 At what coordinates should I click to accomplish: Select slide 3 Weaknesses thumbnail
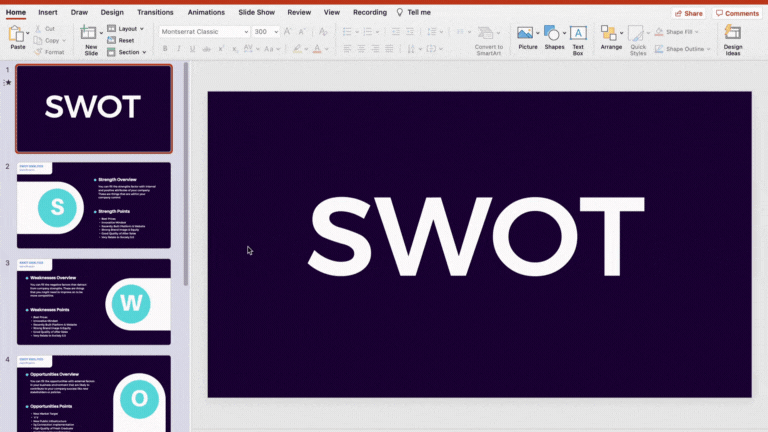pyautogui.click(x=94, y=302)
